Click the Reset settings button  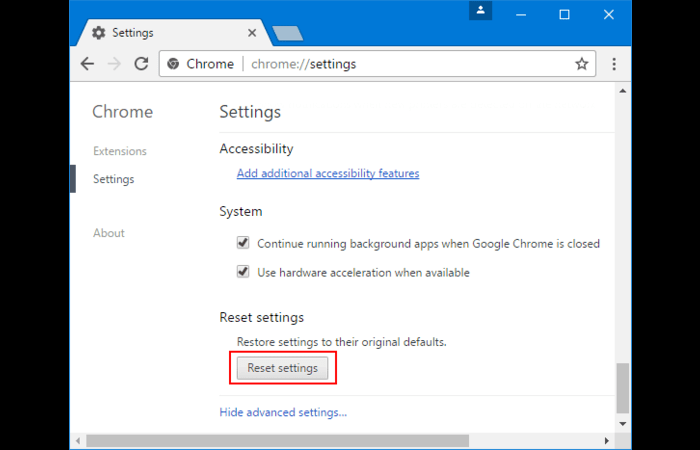pyautogui.click(x=282, y=368)
